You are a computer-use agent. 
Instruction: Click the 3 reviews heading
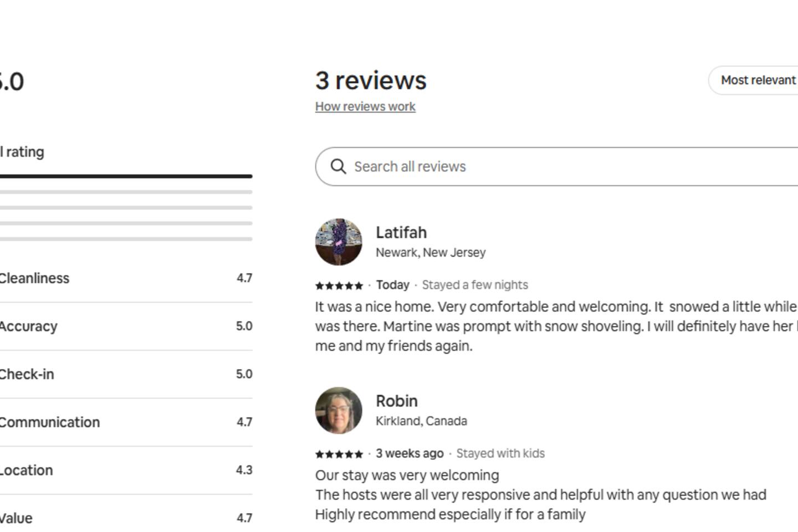click(x=371, y=81)
